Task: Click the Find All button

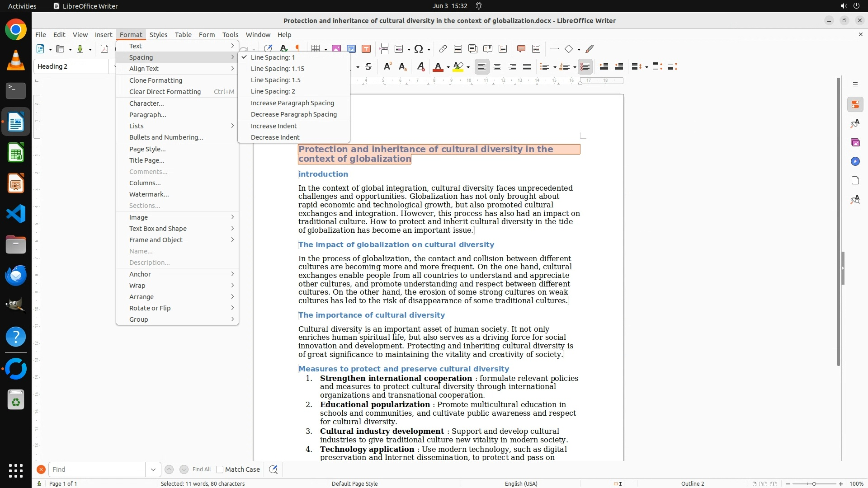Action: pos(201,469)
